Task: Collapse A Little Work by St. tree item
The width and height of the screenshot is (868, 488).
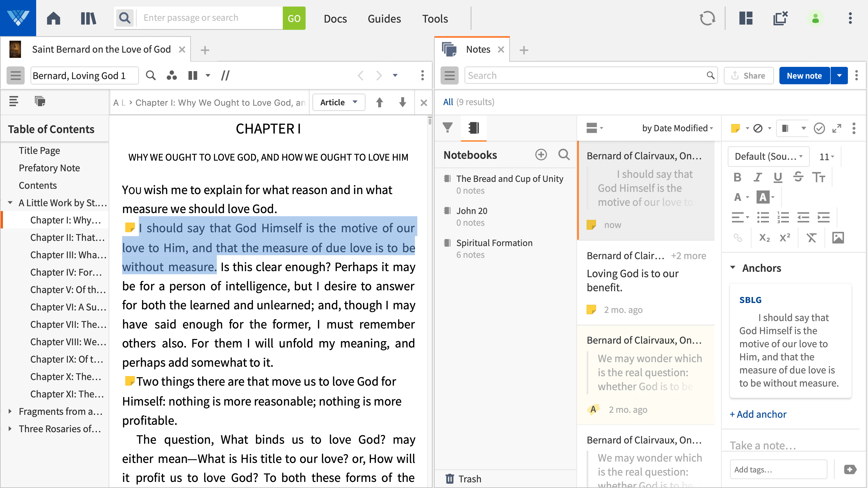Action: pos(10,203)
